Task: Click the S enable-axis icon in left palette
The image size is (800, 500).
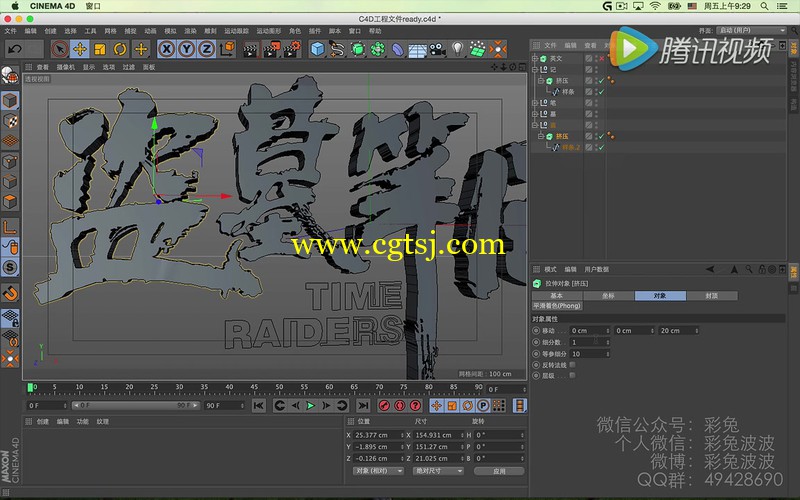Action: (x=10, y=267)
